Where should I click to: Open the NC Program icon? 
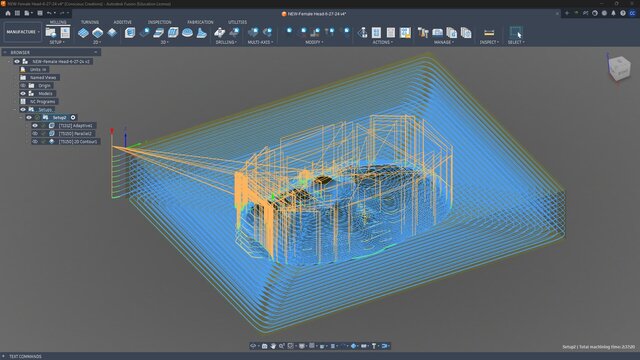tap(405, 33)
